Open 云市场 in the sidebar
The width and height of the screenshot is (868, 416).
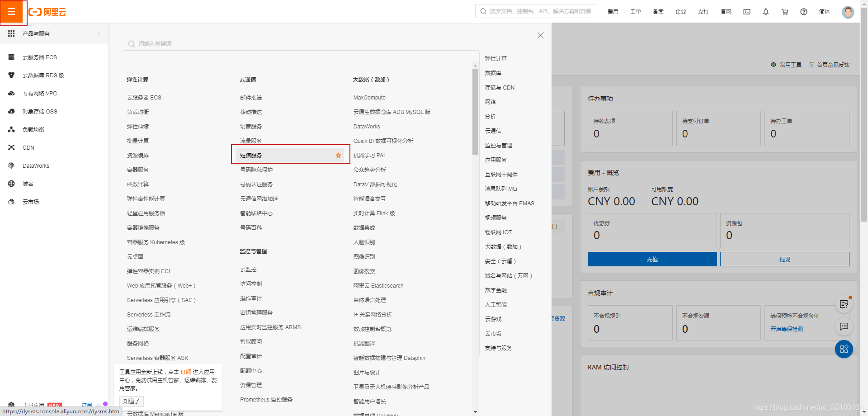click(30, 202)
